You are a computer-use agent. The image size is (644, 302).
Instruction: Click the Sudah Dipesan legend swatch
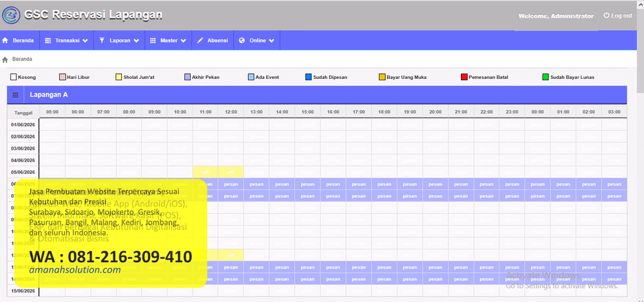pos(309,77)
